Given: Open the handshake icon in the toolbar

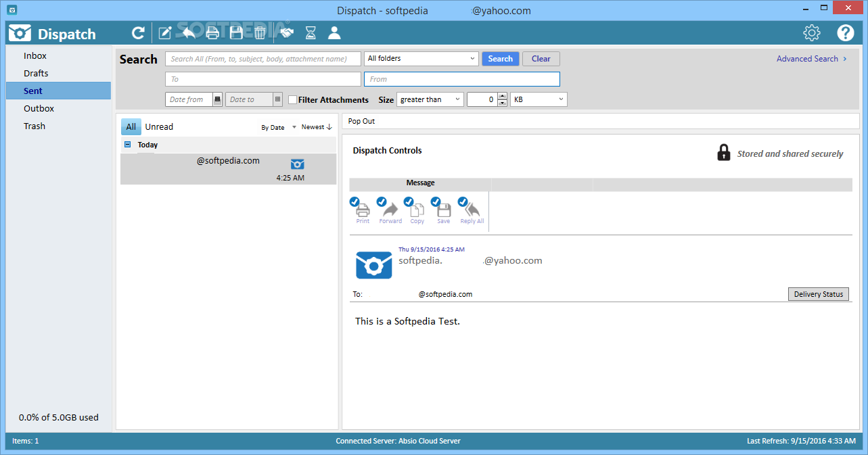Looking at the screenshot, I should [287, 32].
